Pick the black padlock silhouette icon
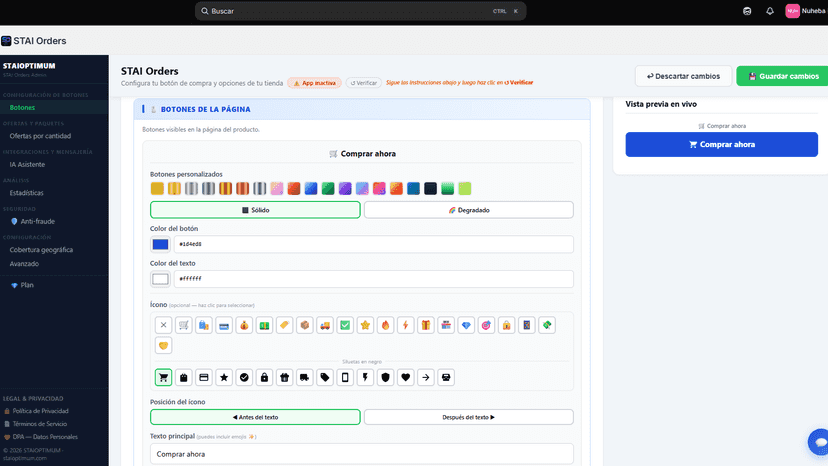 (x=264, y=377)
